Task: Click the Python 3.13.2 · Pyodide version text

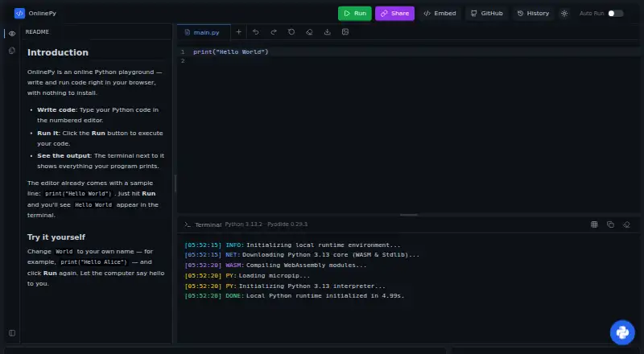Action: coord(266,224)
